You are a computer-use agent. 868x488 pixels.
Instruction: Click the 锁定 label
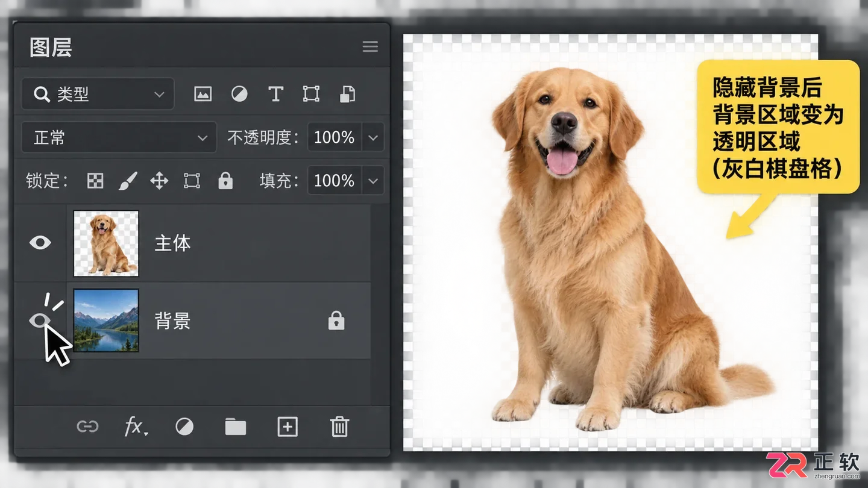[x=47, y=181]
